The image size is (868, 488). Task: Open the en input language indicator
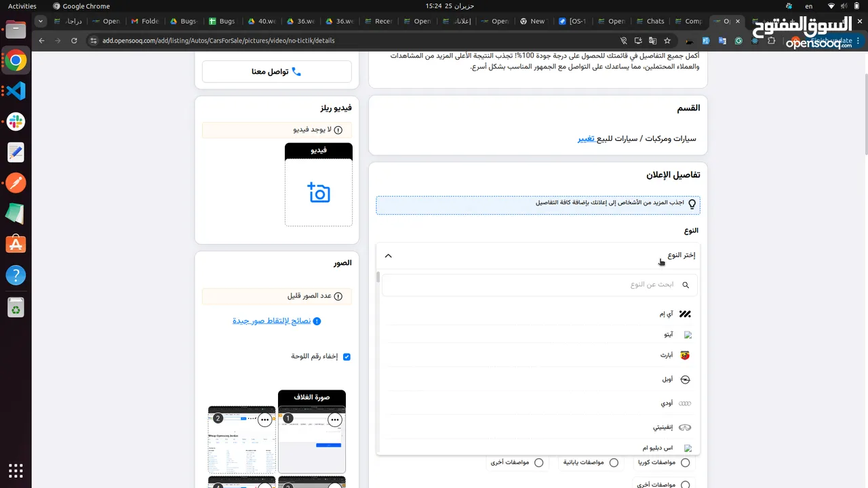pyautogui.click(x=808, y=6)
